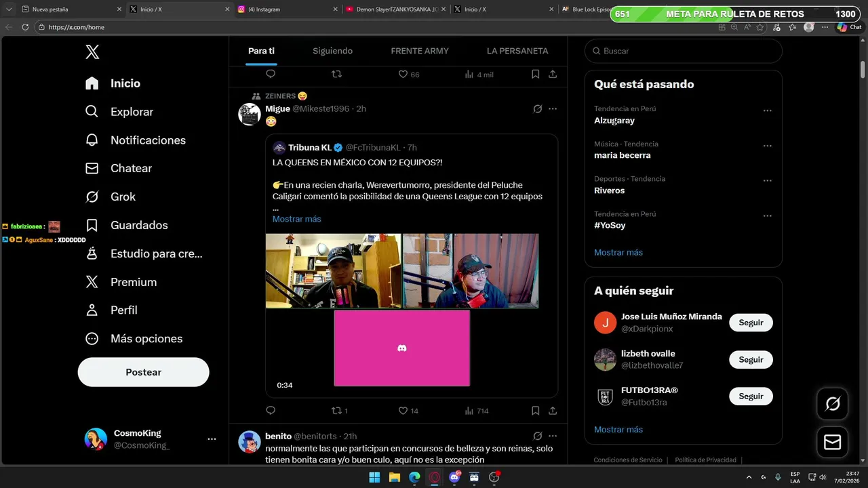Open Estudio para creadores
The width and height of the screenshot is (868, 488).
point(144,253)
